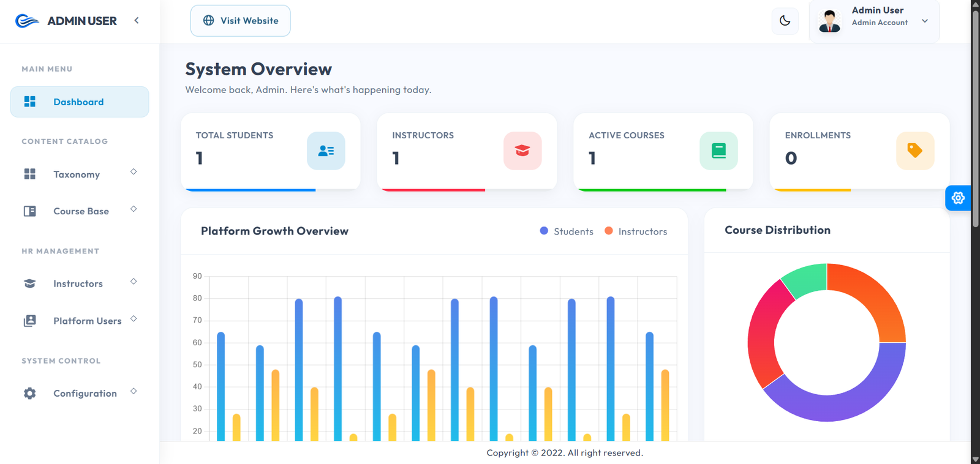Open the Admin Account dropdown arrow
Screen dimensions: 980x464
[x=925, y=21]
